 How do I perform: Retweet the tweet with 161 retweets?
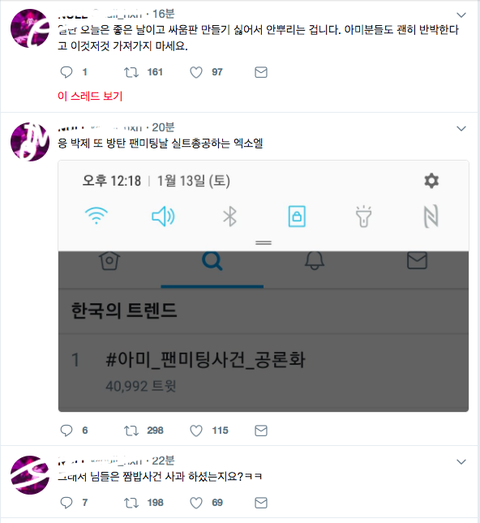(131, 72)
